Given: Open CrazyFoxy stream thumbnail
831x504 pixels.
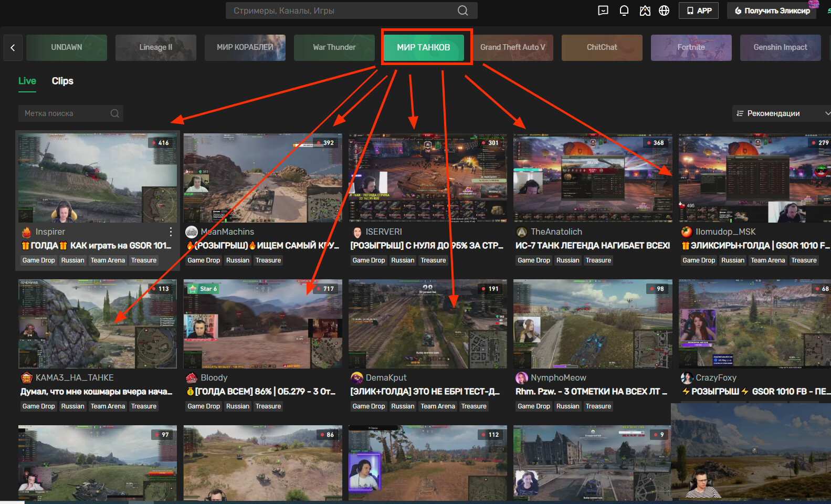Looking at the screenshot, I should (x=755, y=324).
